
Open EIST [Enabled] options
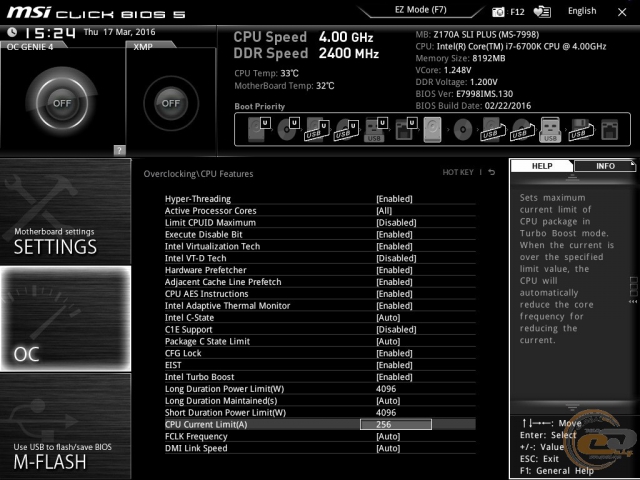(x=394, y=365)
